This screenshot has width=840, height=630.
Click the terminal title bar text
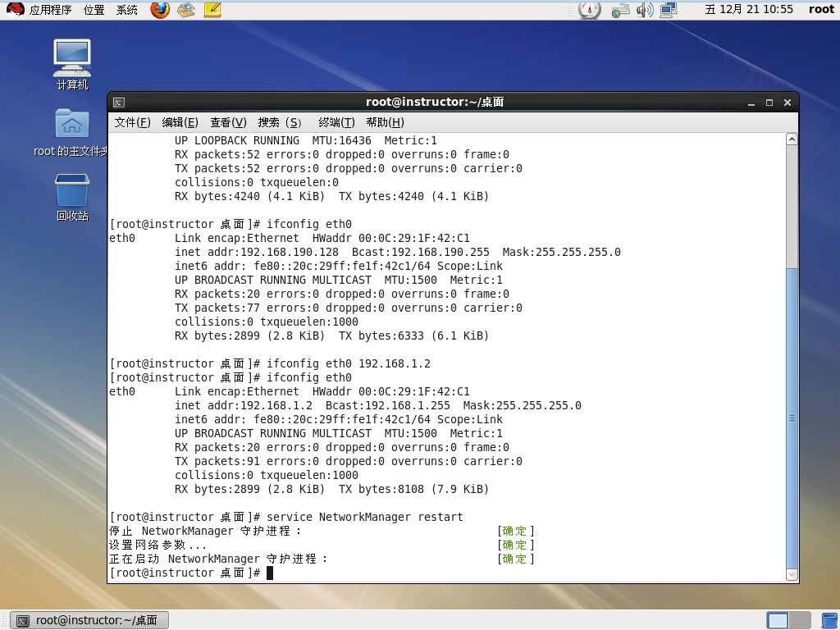(x=435, y=102)
